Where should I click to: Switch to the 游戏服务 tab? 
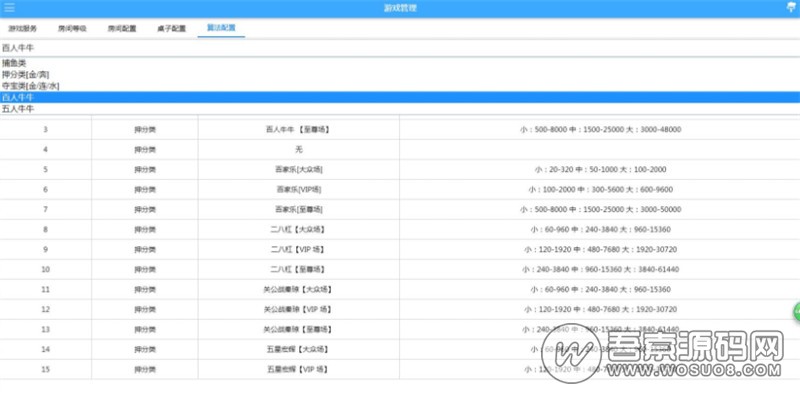click(23, 29)
